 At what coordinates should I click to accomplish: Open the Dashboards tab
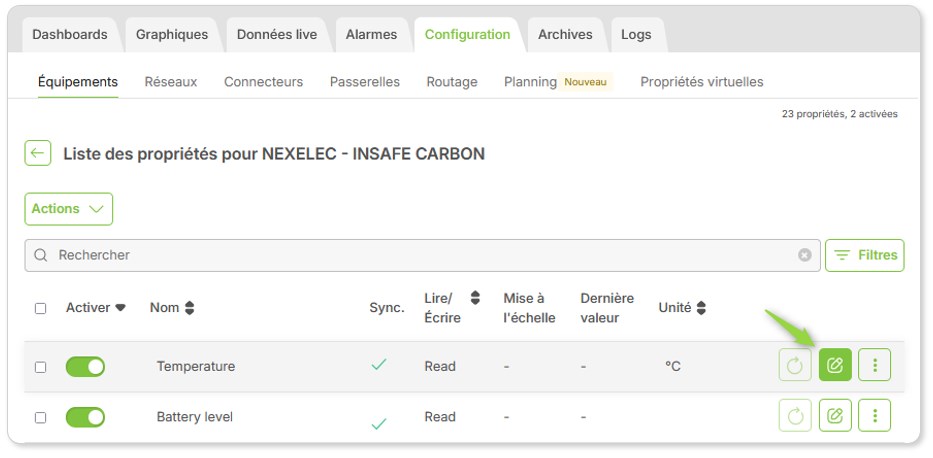pyautogui.click(x=70, y=34)
